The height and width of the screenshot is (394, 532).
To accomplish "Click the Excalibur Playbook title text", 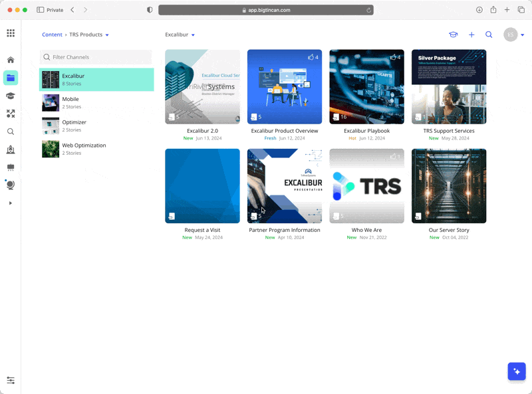I will (367, 131).
